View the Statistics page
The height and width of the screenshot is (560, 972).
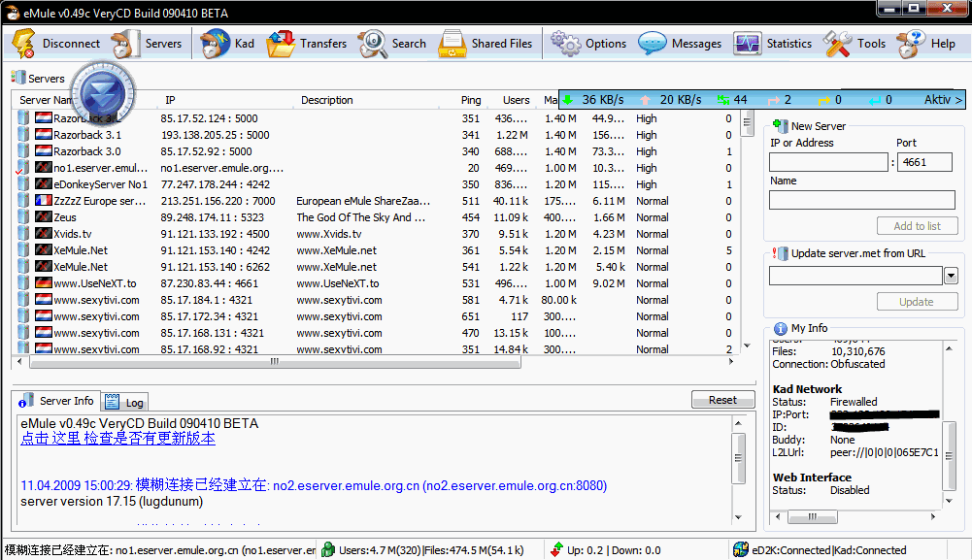click(x=772, y=44)
